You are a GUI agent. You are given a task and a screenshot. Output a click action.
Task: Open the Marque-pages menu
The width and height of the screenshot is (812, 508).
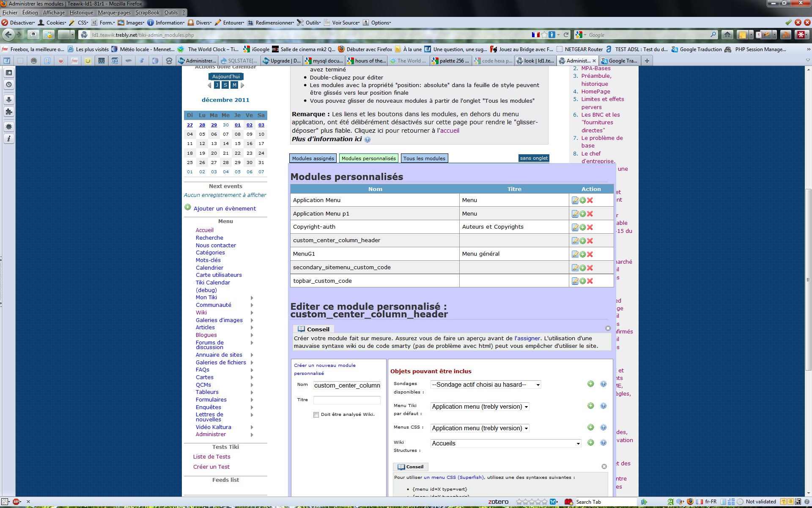tap(114, 13)
